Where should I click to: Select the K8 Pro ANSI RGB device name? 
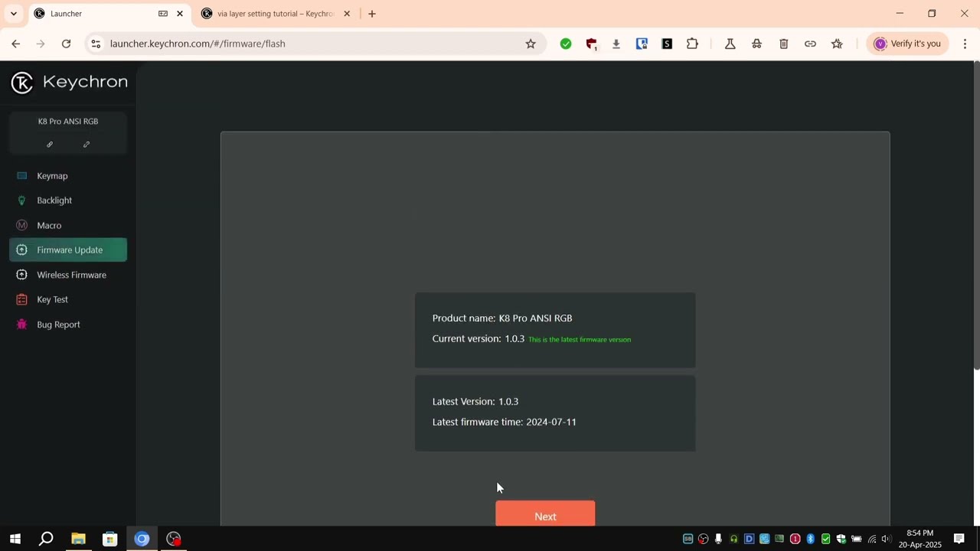coord(68,121)
